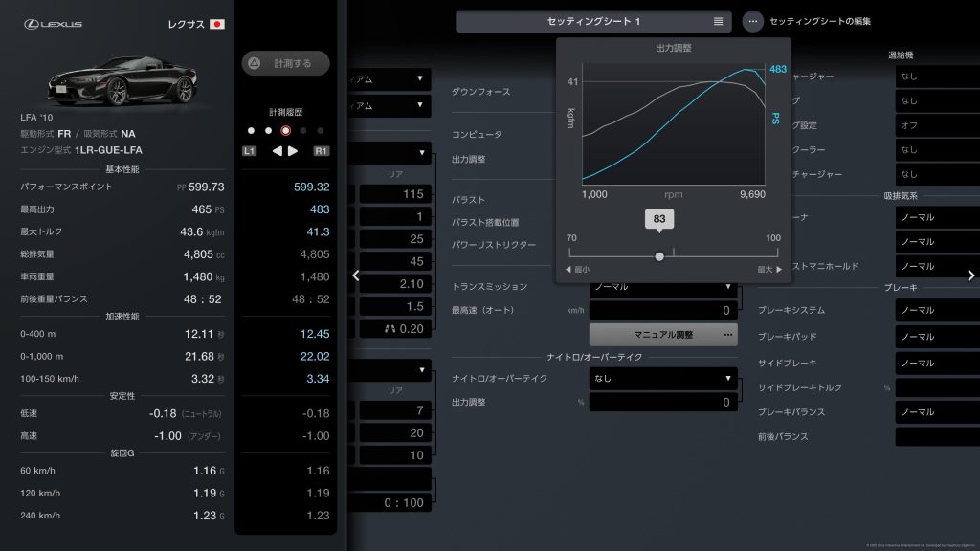Go to previous history with left triangle
The width and height of the screenshot is (980, 551).
(277, 151)
